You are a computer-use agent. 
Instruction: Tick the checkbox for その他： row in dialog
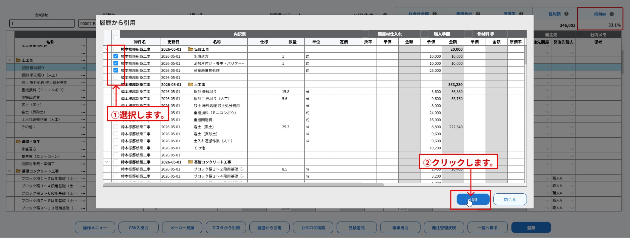pyautogui.click(x=116, y=148)
